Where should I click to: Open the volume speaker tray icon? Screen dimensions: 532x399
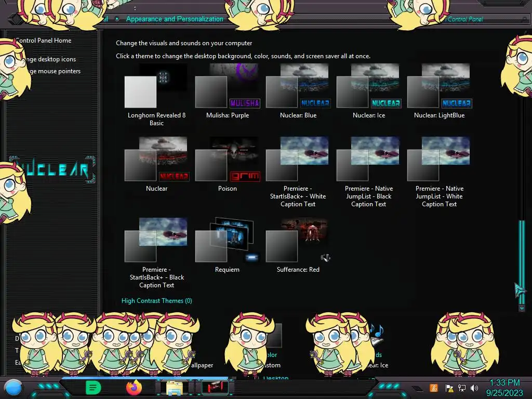pos(474,388)
